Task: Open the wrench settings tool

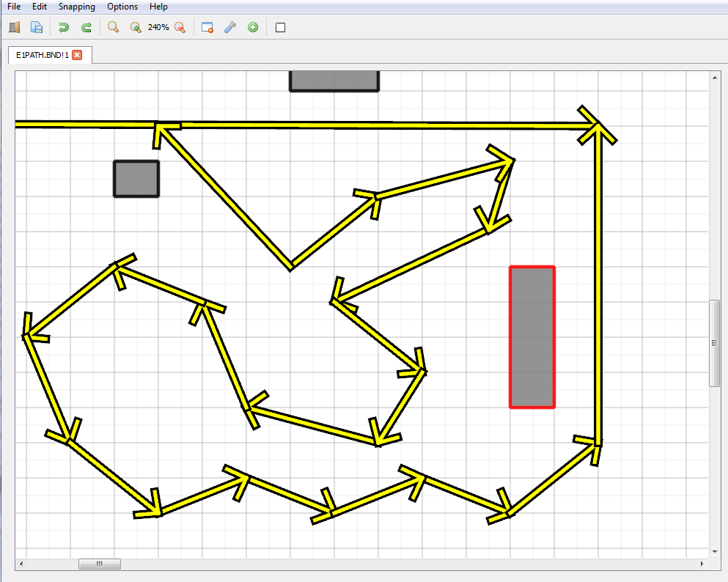Action: [229, 28]
